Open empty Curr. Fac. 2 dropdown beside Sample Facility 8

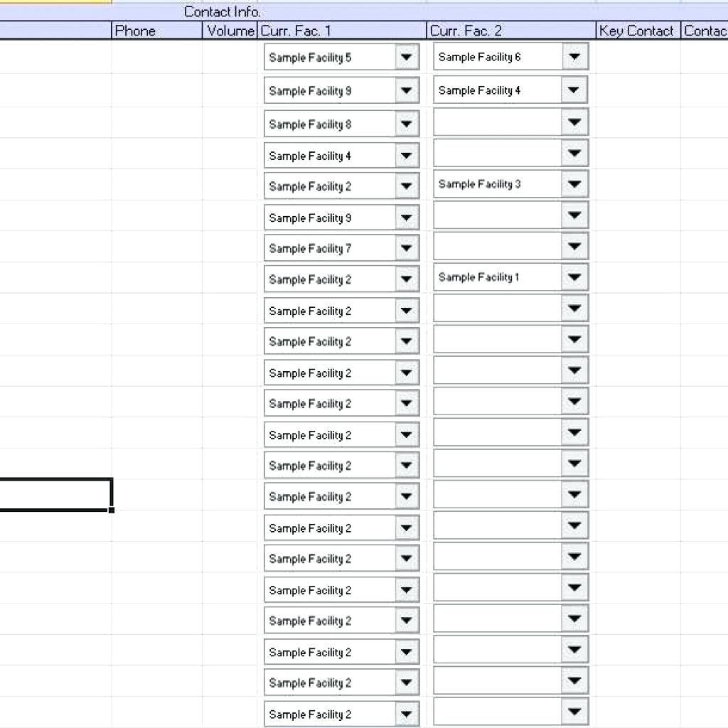tap(574, 122)
